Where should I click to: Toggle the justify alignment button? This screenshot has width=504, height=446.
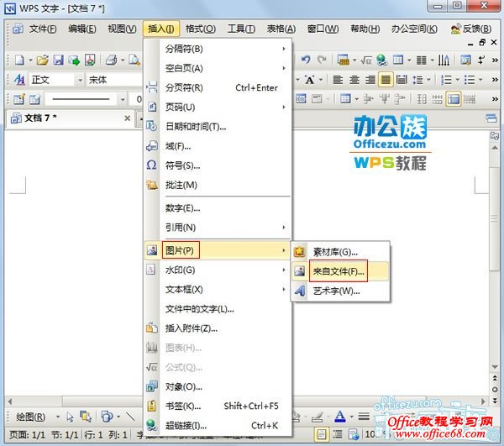(x=386, y=79)
